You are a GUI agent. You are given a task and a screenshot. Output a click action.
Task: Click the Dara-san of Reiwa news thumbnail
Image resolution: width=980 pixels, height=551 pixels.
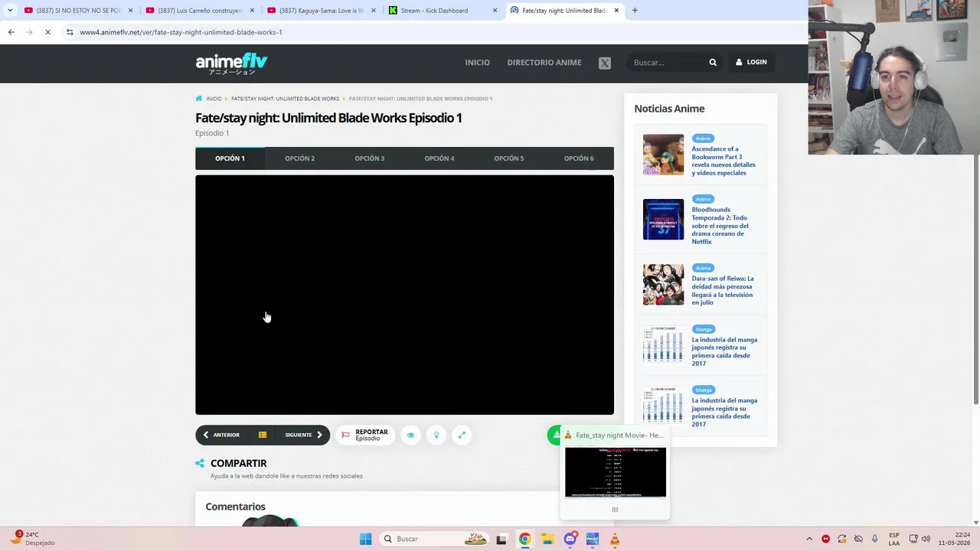pos(663,285)
